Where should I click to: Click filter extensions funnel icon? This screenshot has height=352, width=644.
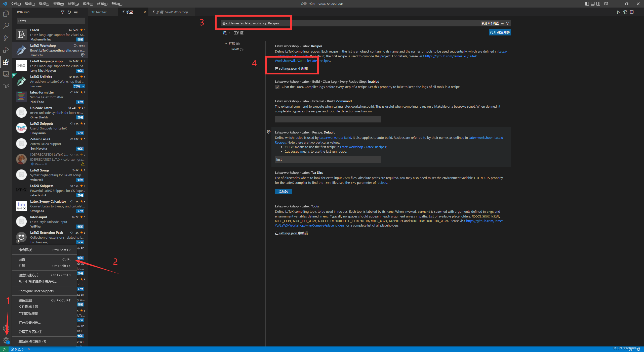63,12
